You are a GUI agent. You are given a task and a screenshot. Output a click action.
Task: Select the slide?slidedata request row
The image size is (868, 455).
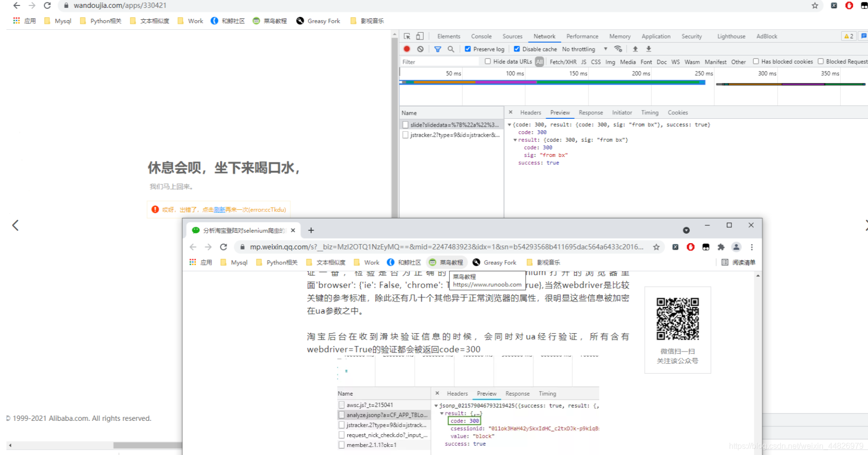(452, 125)
